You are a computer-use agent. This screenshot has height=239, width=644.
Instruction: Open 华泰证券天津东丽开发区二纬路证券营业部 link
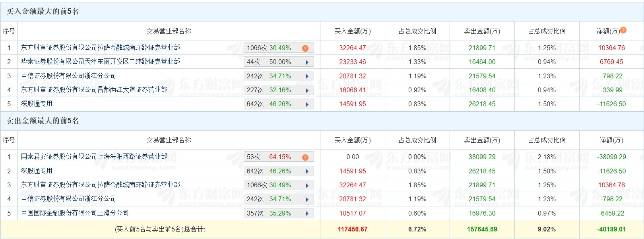pyautogui.click(x=101, y=62)
